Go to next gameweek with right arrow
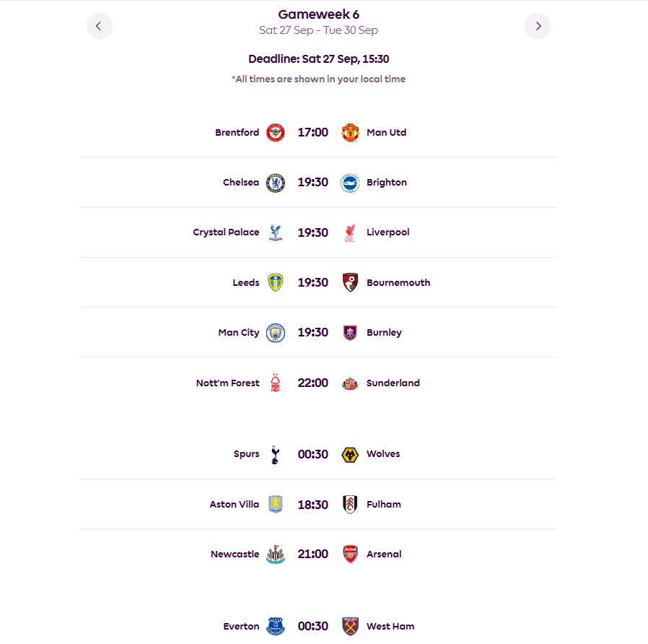648x644 pixels. click(x=538, y=26)
